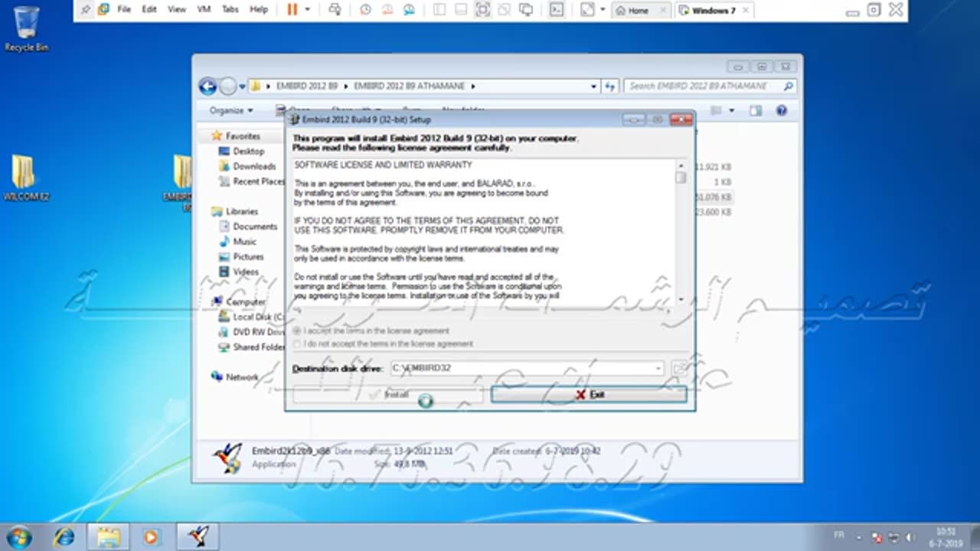Open the VMware View menu

(177, 10)
